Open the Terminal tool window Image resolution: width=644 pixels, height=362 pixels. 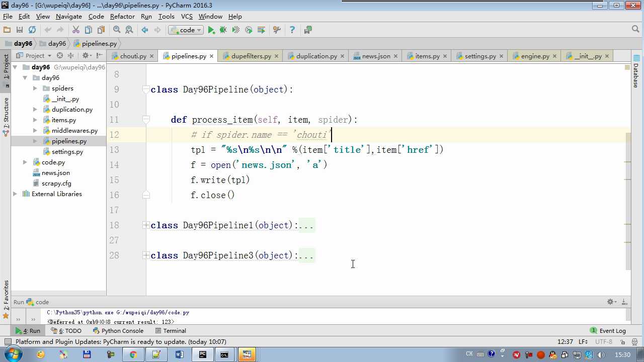[171, 331]
